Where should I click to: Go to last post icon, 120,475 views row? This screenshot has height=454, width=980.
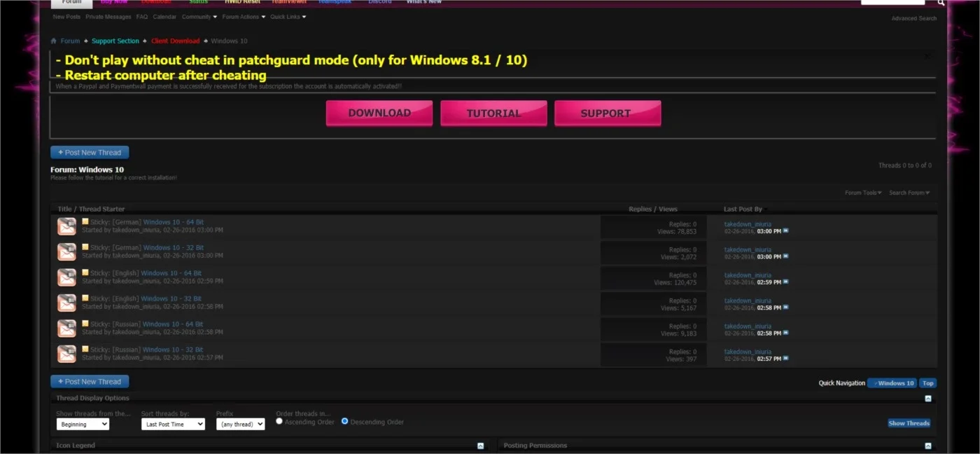(x=785, y=282)
